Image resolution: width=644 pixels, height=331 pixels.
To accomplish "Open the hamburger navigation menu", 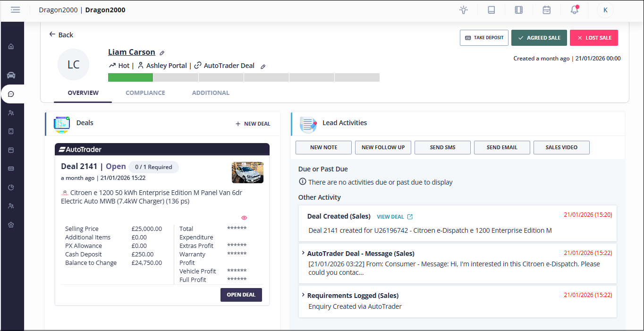I will (16, 10).
